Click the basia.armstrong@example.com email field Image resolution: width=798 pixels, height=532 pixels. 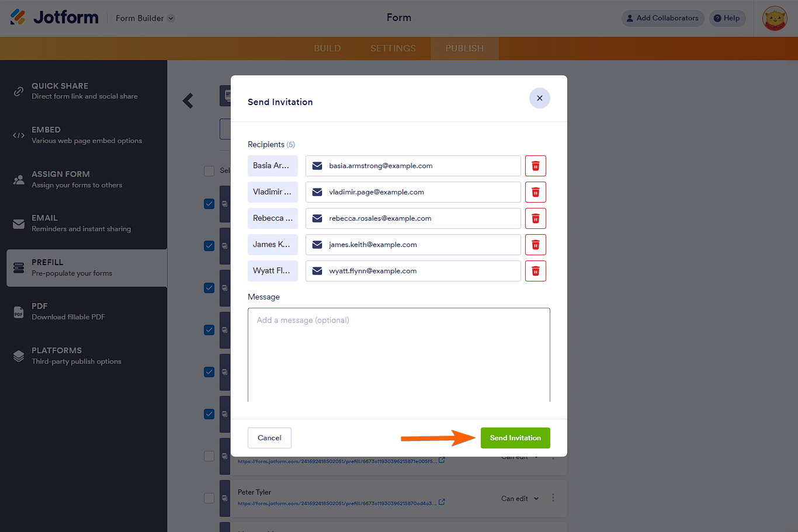click(413, 166)
